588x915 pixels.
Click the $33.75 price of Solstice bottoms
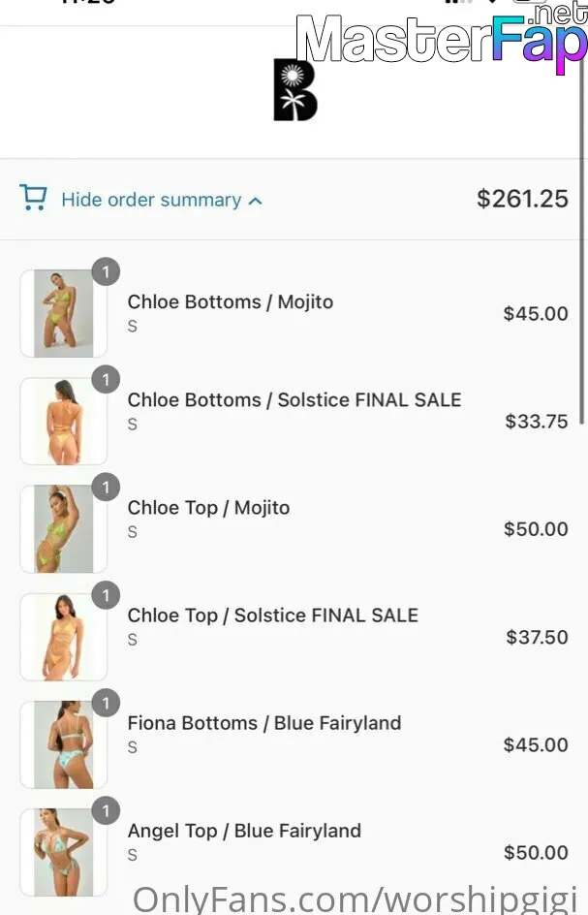click(536, 422)
